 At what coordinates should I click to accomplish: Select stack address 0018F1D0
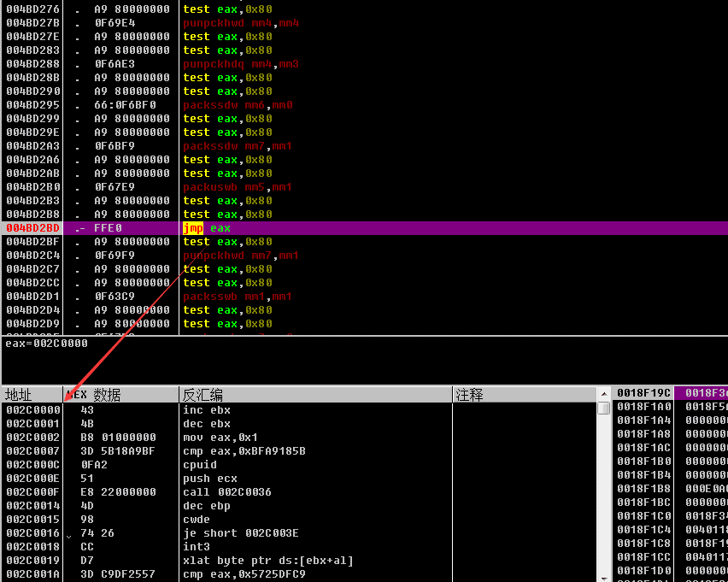(644, 571)
